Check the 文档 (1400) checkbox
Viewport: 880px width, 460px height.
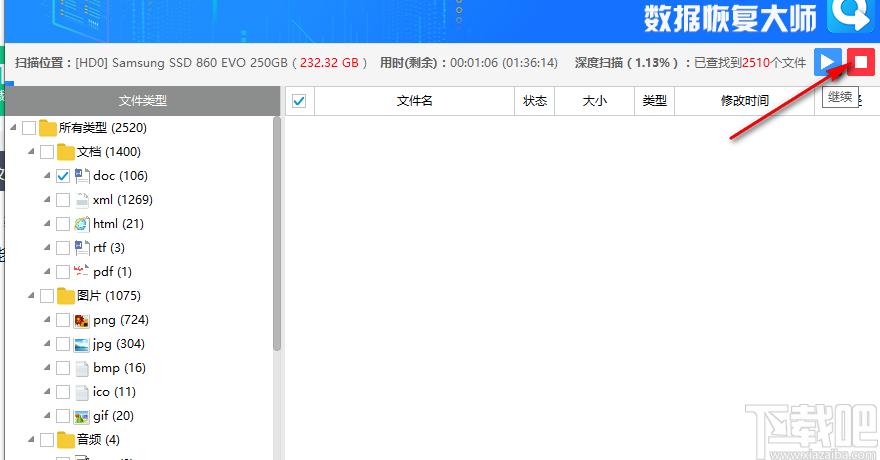(47, 152)
